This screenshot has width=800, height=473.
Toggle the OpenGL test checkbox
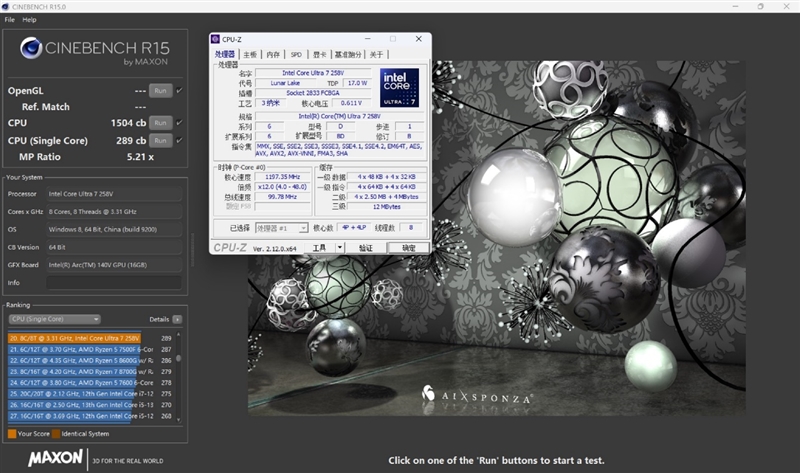point(179,90)
